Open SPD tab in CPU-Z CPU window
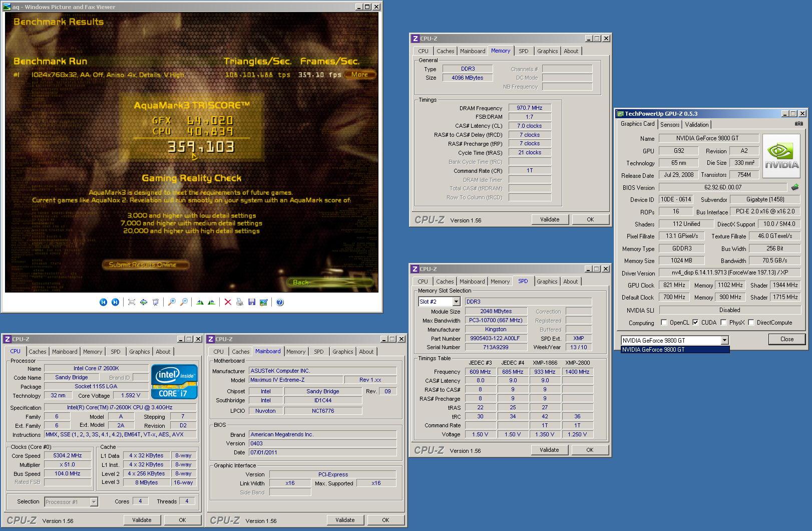 coord(115,352)
